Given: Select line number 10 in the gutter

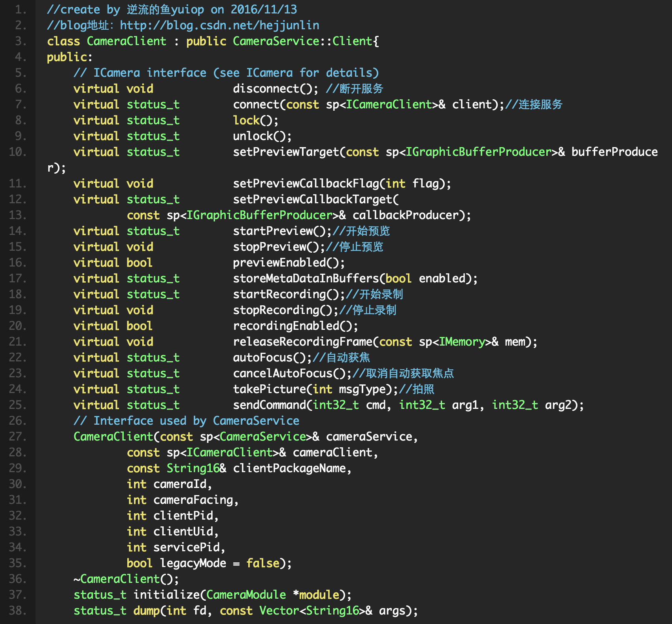Looking at the screenshot, I should point(18,152).
